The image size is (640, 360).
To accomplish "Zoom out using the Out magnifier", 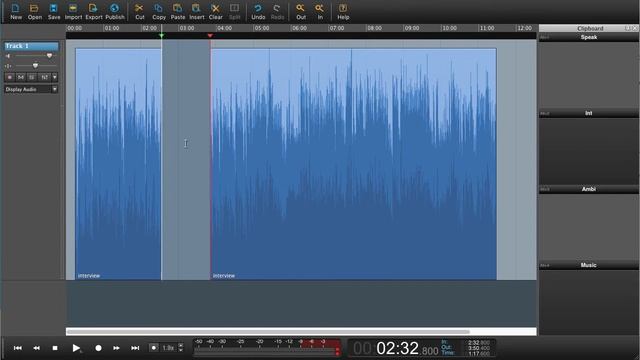I will click(x=301, y=11).
